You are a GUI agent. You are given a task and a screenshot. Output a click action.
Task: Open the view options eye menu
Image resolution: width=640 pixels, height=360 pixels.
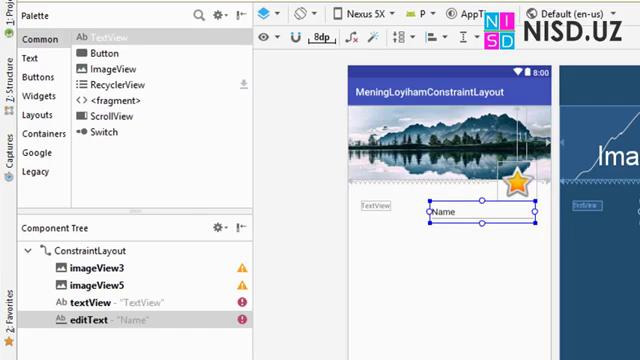269,37
